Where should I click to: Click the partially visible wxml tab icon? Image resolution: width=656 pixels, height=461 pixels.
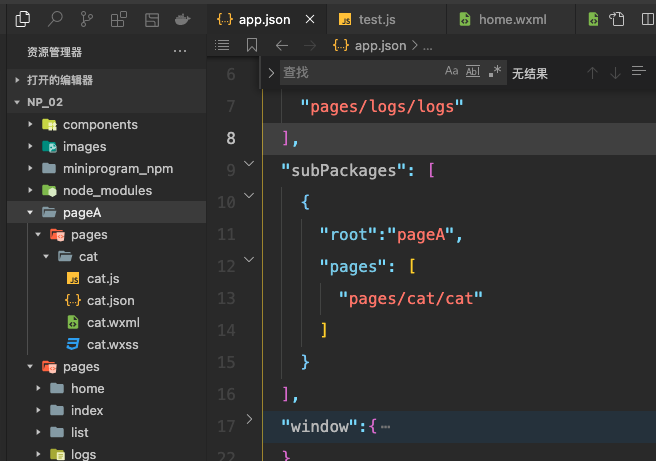[593, 19]
